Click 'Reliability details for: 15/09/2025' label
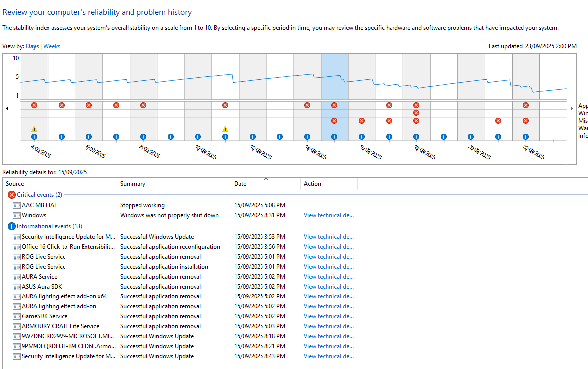The image size is (588, 369). 45,172
